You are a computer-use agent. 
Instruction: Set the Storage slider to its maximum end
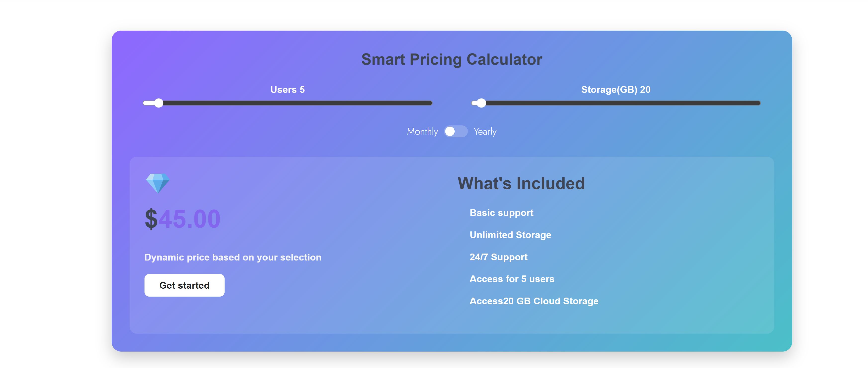pos(759,103)
